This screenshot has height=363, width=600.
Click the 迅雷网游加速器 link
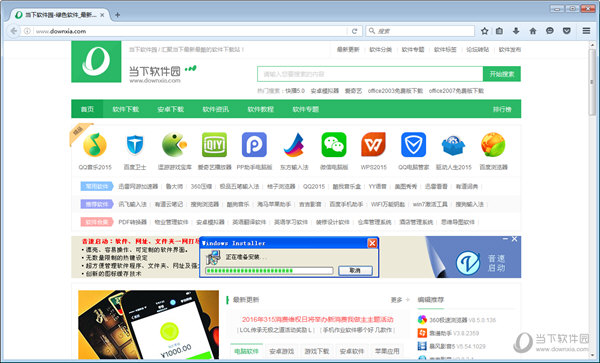(x=138, y=186)
